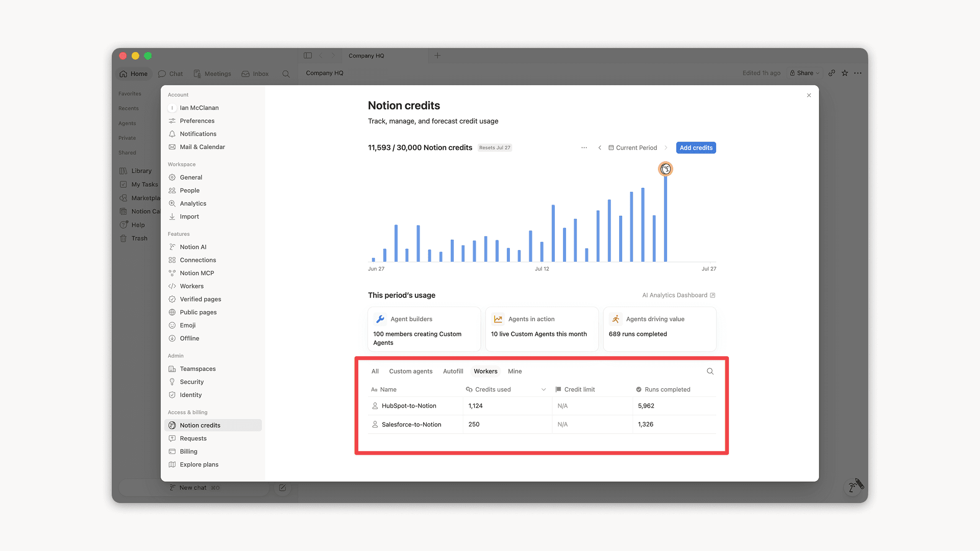The image size is (980, 551).
Task: Open Notifications settings
Action: 213,134
